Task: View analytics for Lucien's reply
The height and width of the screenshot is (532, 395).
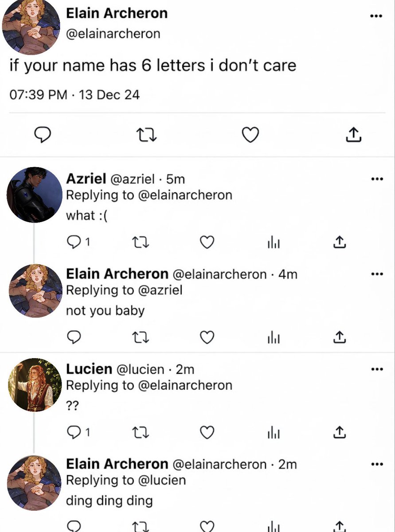Action: click(273, 432)
